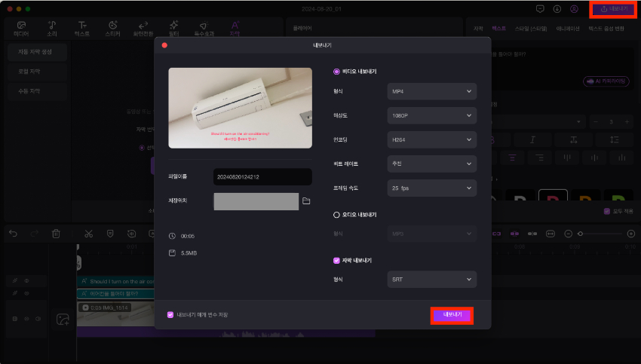Uncheck the 내보내기 매개 변수 저장 checkbox

(x=170, y=314)
